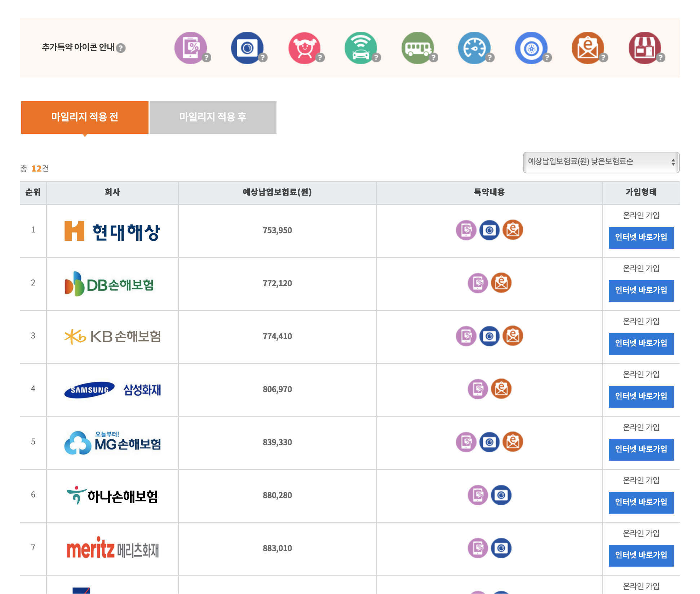Image resolution: width=700 pixels, height=594 pixels.
Task: Select 메리츠화재 row dashcam icon
Action: pos(501,548)
